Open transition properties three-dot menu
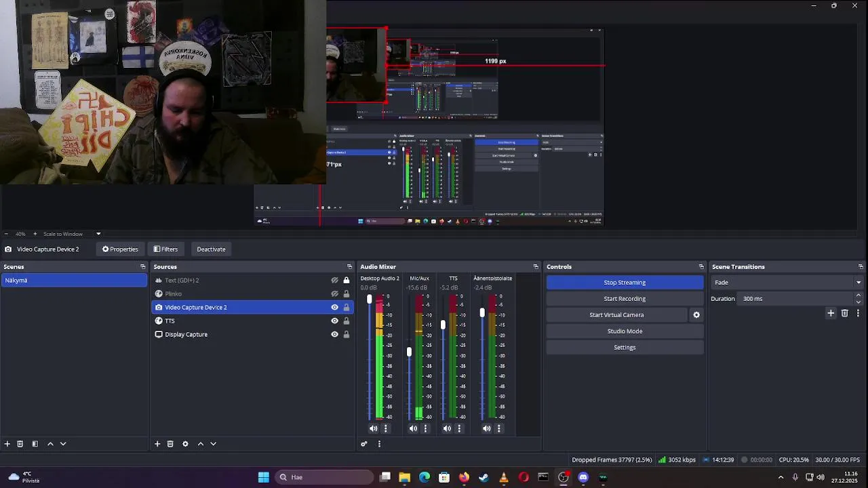Viewport: 868px width, 488px height. click(x=858, y=313)
